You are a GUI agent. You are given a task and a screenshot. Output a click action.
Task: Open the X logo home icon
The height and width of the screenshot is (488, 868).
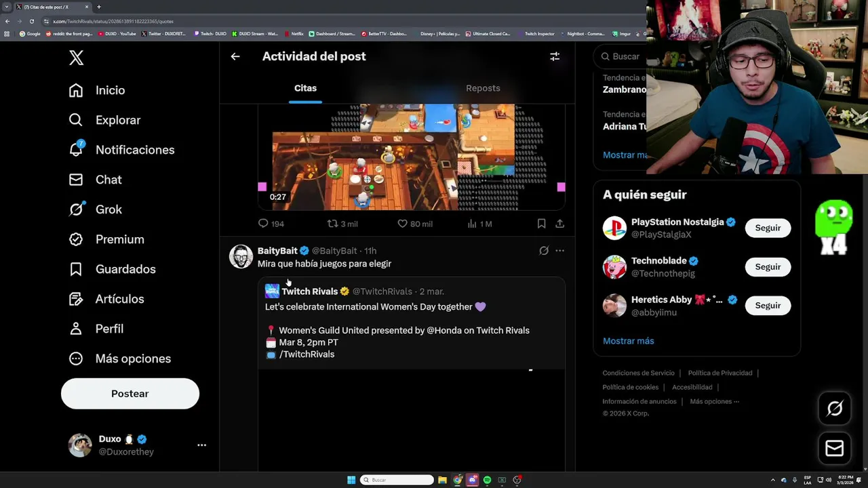click(77, 58)
